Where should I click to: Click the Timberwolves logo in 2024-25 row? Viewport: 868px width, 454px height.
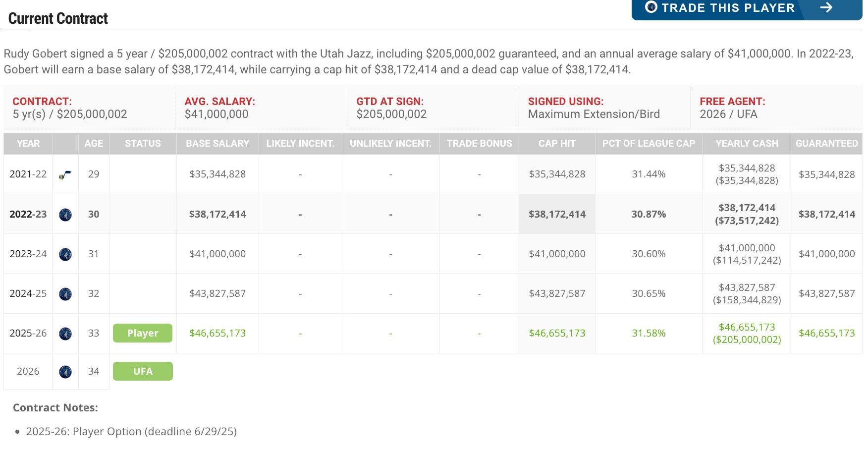(65, 294)
